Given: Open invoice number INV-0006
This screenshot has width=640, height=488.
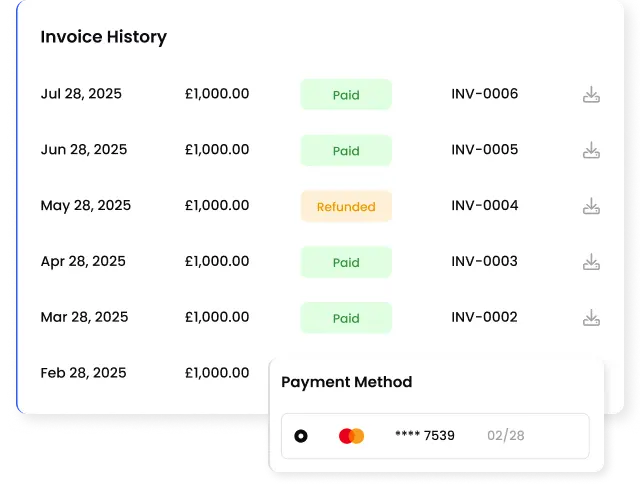Looking at the screenshot, I should click(x=484, y=94).
